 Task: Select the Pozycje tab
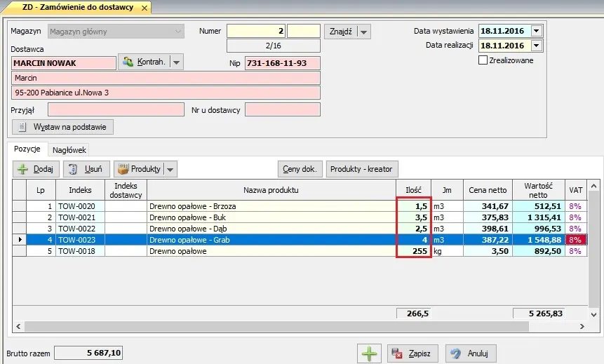27,149
